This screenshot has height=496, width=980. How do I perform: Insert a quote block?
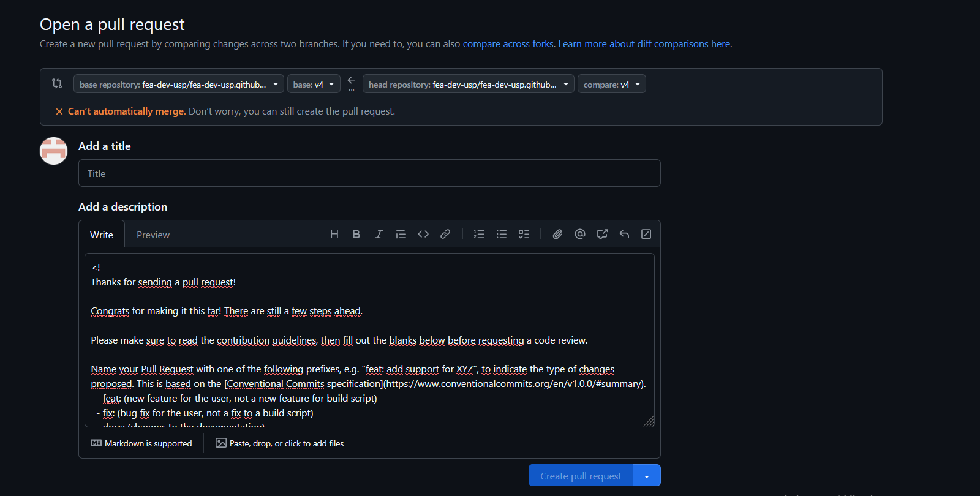click(401, 234)
